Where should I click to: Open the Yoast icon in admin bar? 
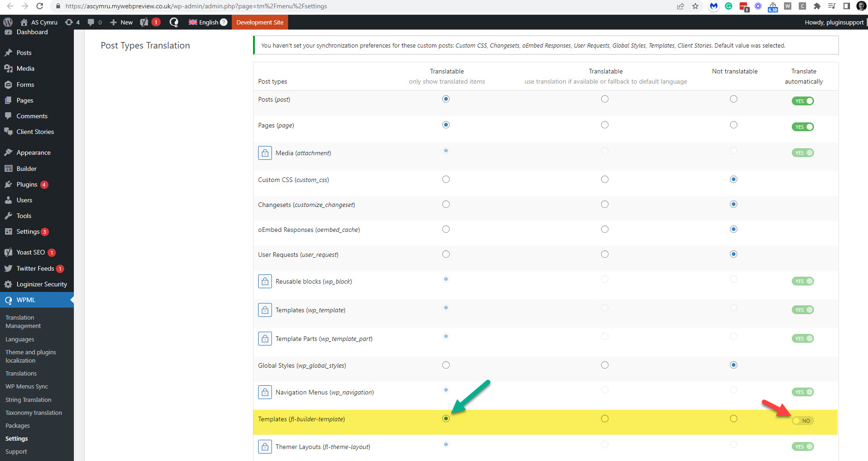(145, 22)
